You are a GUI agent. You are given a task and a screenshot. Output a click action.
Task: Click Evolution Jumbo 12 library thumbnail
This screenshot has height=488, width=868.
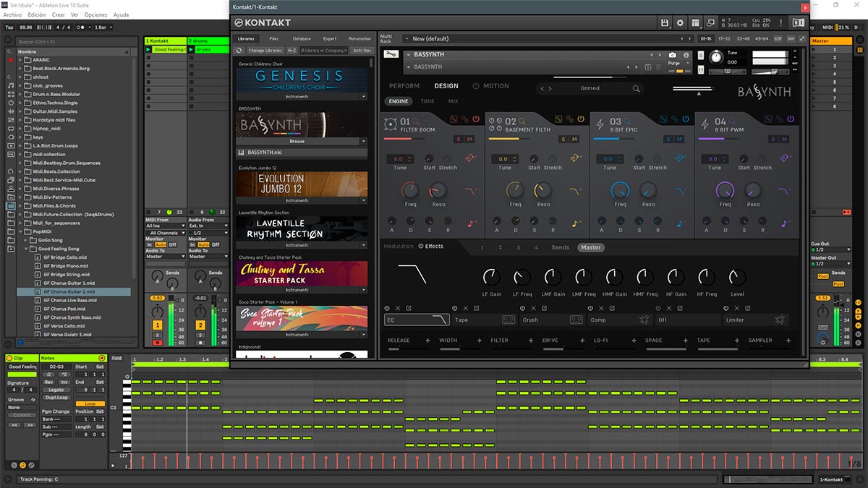pos(302,184)
